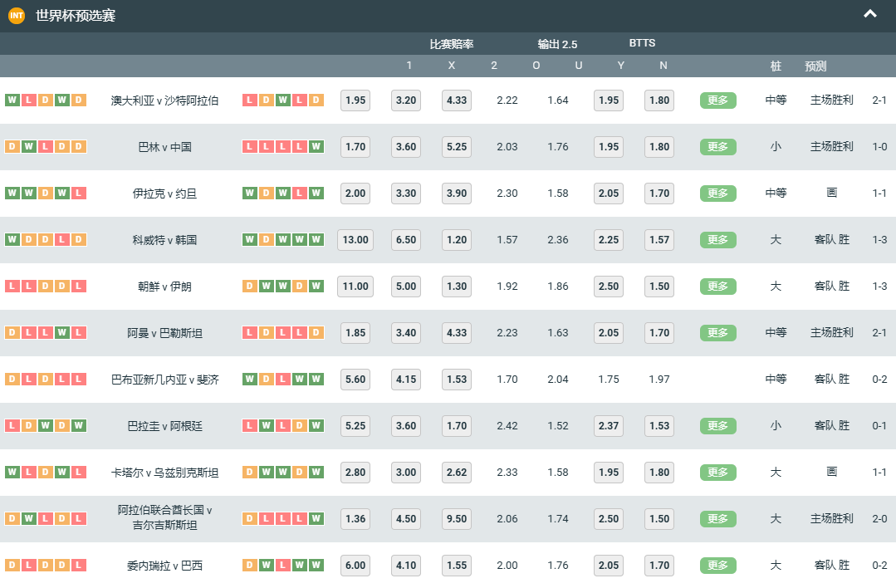
Task: Click the orange INT league badge icon
Action: click(x=17, y=16)
